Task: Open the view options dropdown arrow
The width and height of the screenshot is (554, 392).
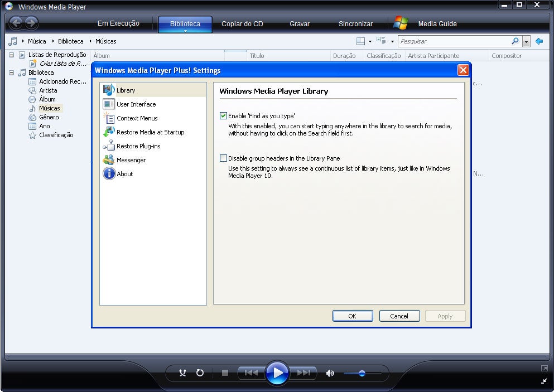Action: click(392, 41)
